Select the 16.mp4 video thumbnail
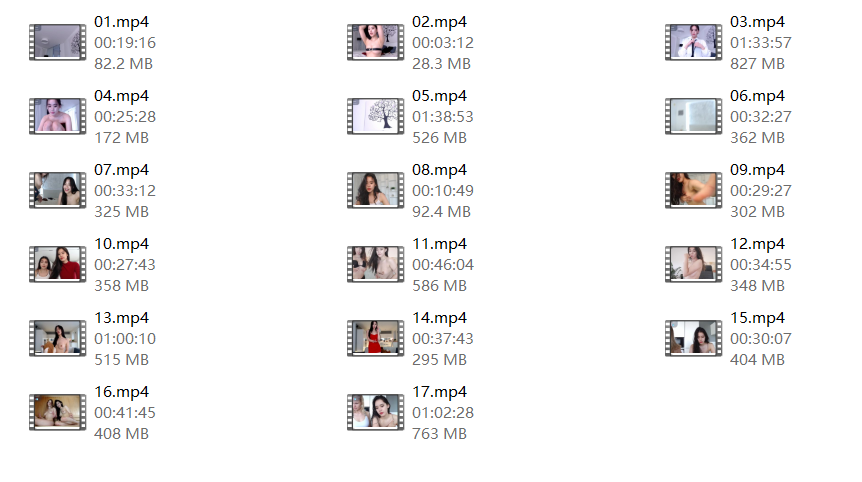Image resolution: width=862 pixels, height=482 pixels. click(x=58, y=412)
